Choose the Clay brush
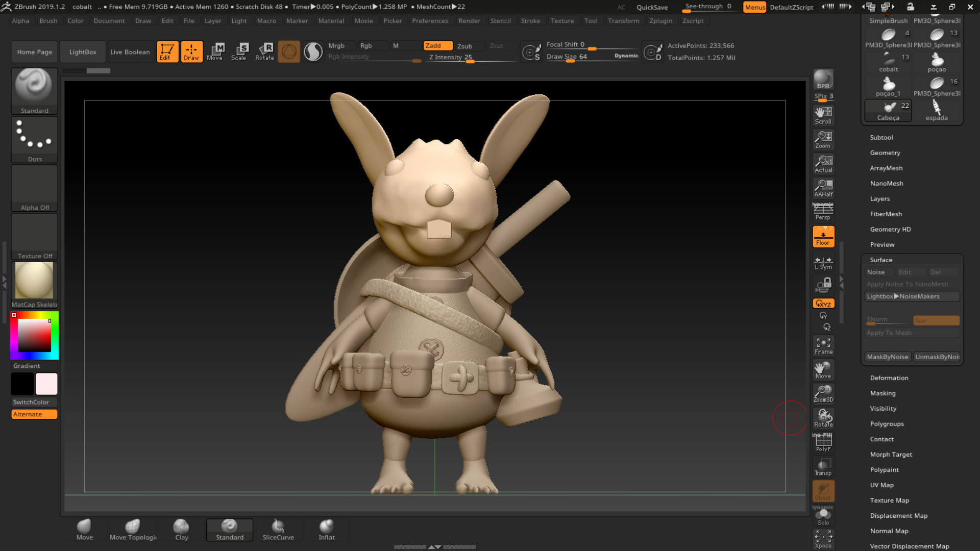This screenshot has height=551, width=980. [x=182, y=530]
